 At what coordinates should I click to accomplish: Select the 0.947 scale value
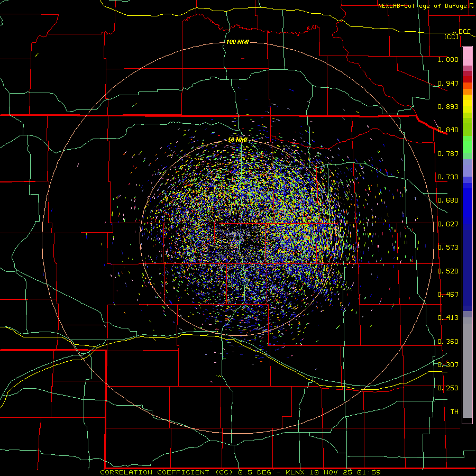[448, 83]
